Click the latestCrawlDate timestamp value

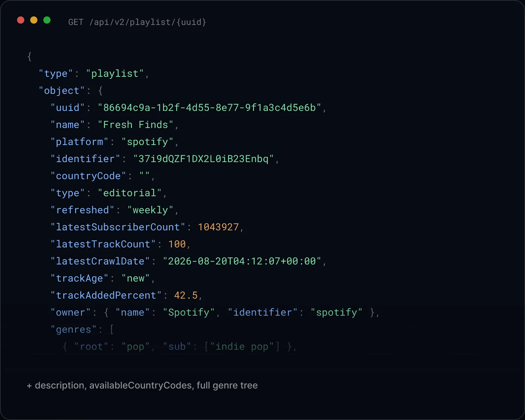point(242,261)
